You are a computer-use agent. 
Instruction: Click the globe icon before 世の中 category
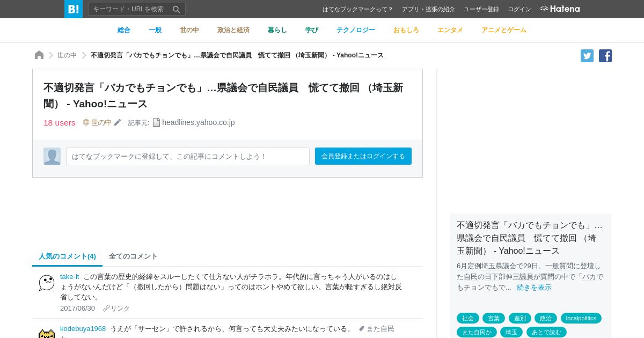(86, 122)
